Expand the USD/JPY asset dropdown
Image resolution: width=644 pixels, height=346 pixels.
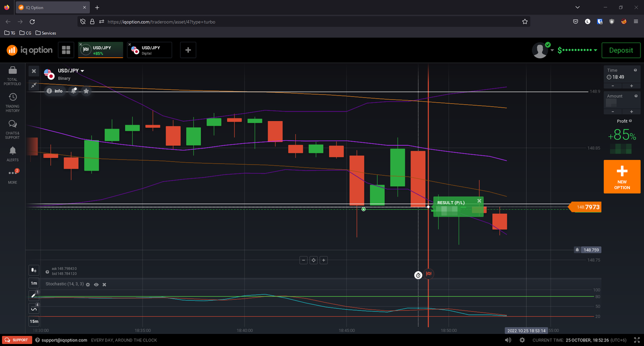(83, 71)
